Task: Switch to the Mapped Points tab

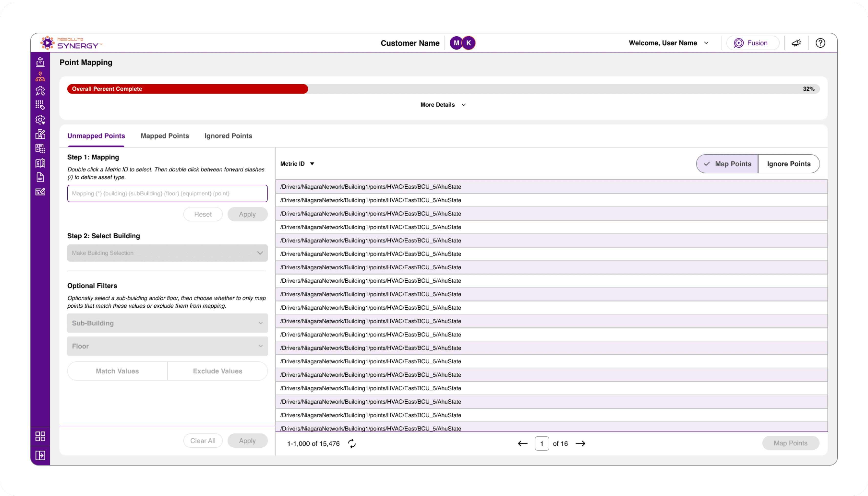Action: [x=165, y=136]
